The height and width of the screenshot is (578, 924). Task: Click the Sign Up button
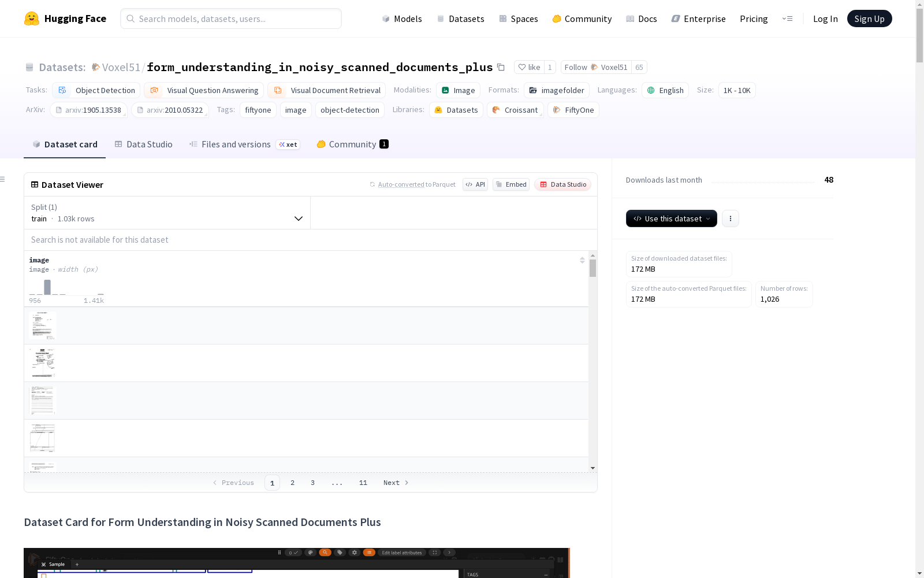[x=869, y=18]
